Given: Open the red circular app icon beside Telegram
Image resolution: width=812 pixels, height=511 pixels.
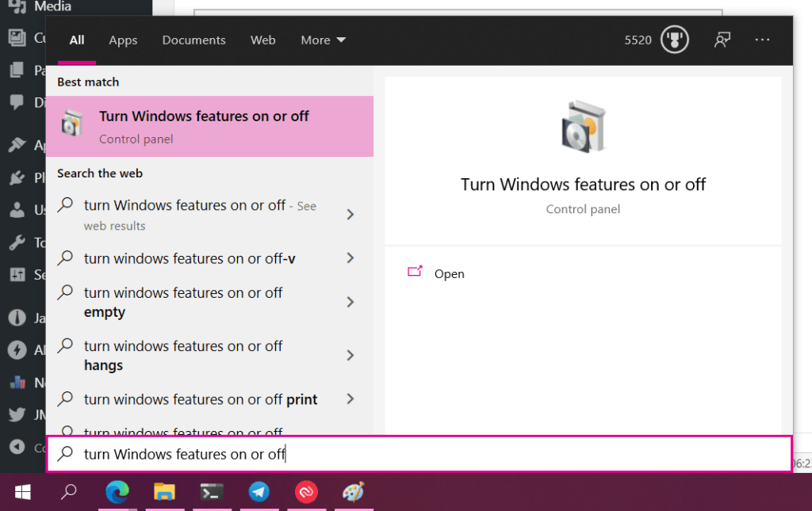Looking at the screenshot, I should 306,492.
